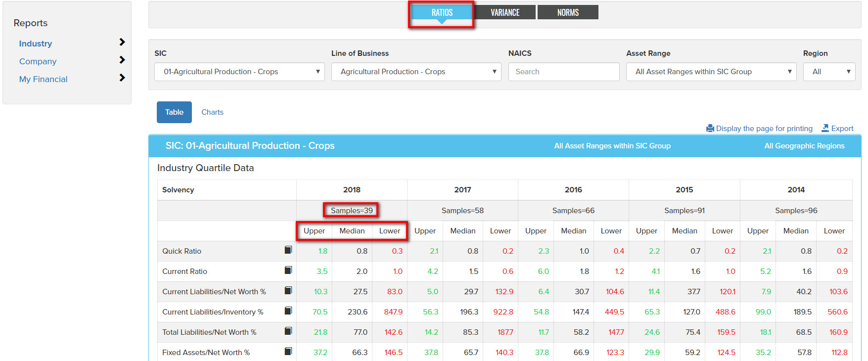Click the Samples=91 cell

(685, 211)
